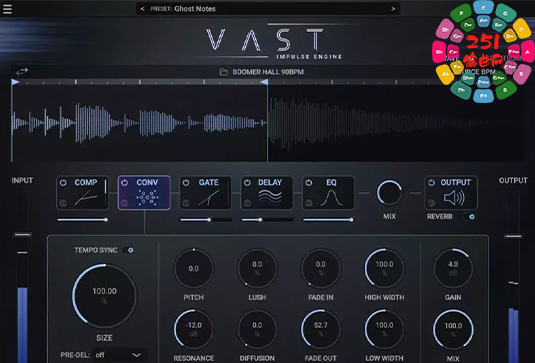Click the RESONANCE knob
This screenshot has height=363, width=535.
point(193,330)
